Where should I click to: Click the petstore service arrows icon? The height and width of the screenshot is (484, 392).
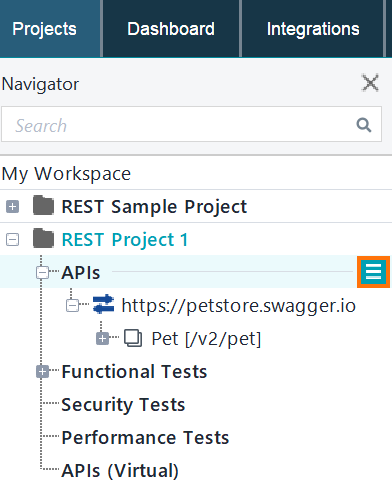click(103, 304)
